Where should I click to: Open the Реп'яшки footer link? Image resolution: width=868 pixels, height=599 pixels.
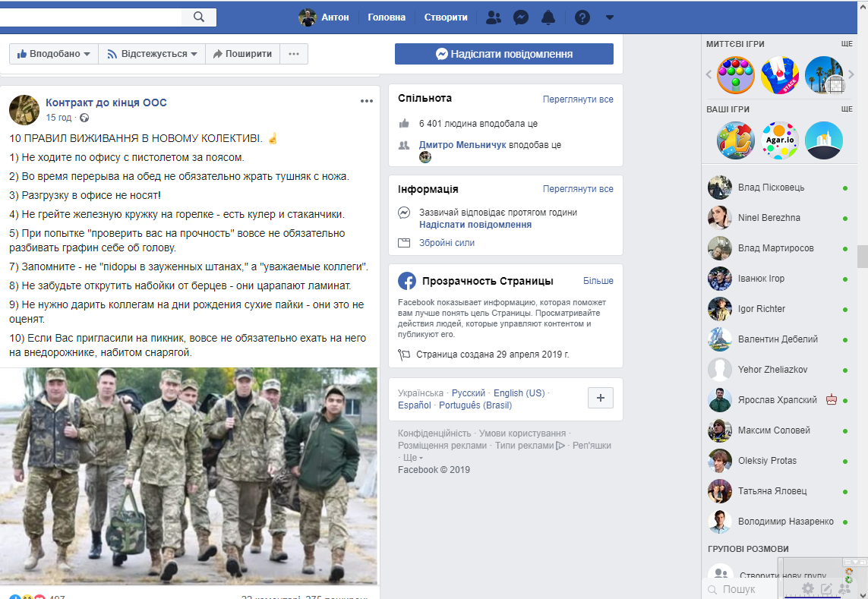[x=592, y=445]
